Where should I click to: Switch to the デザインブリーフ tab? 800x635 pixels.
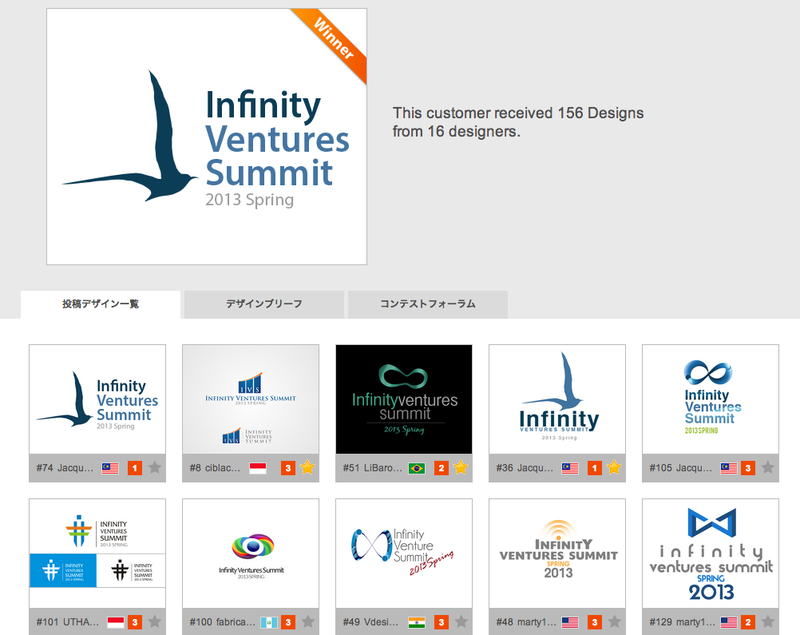coord(264,304)
